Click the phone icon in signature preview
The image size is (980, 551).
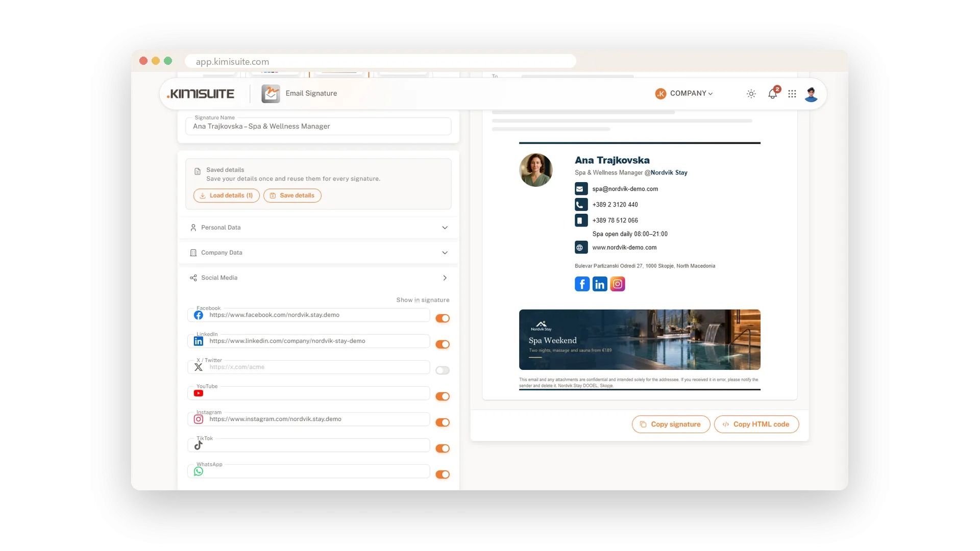(581, 205)
